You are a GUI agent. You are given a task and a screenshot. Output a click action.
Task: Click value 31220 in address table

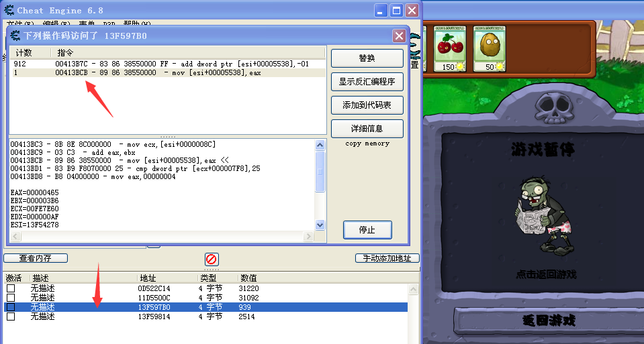(x=248, y=288)
